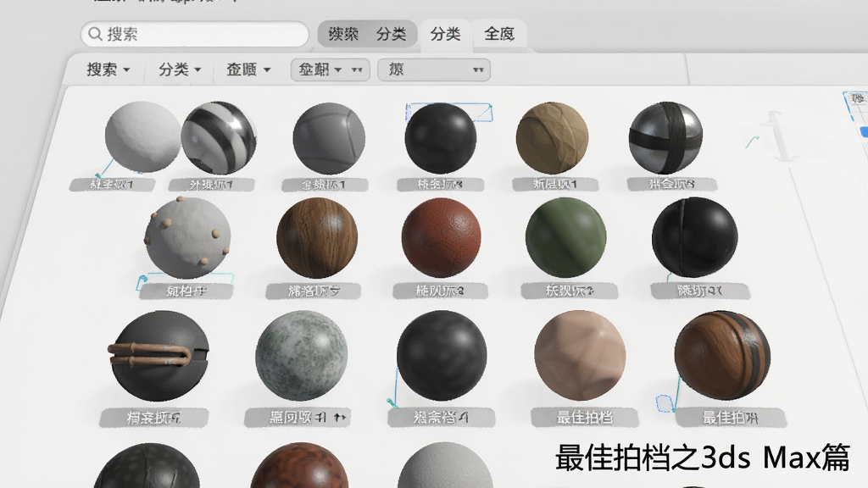Image resolution: width=868 pixels, height=488 pixels.
Task: Click the label under the studded gray sphere
Action: tap(186, 291)
